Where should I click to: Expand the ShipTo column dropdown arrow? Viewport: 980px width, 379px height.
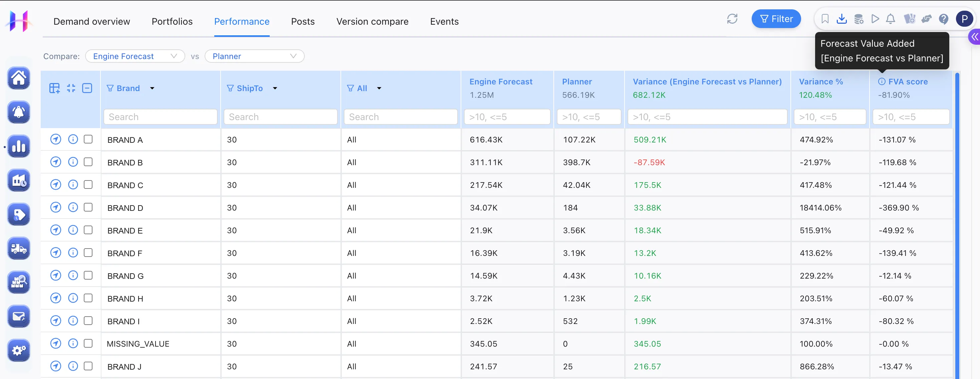[275, 88]
